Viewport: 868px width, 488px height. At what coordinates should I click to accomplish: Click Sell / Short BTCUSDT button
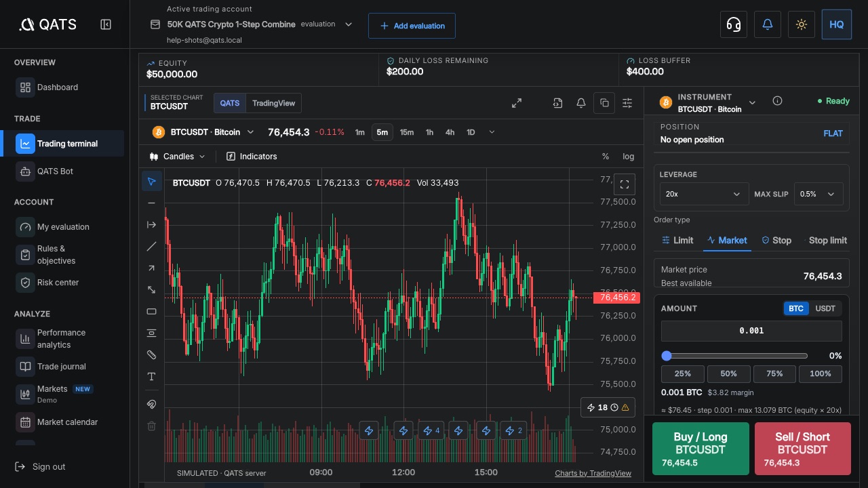[803, 449]
